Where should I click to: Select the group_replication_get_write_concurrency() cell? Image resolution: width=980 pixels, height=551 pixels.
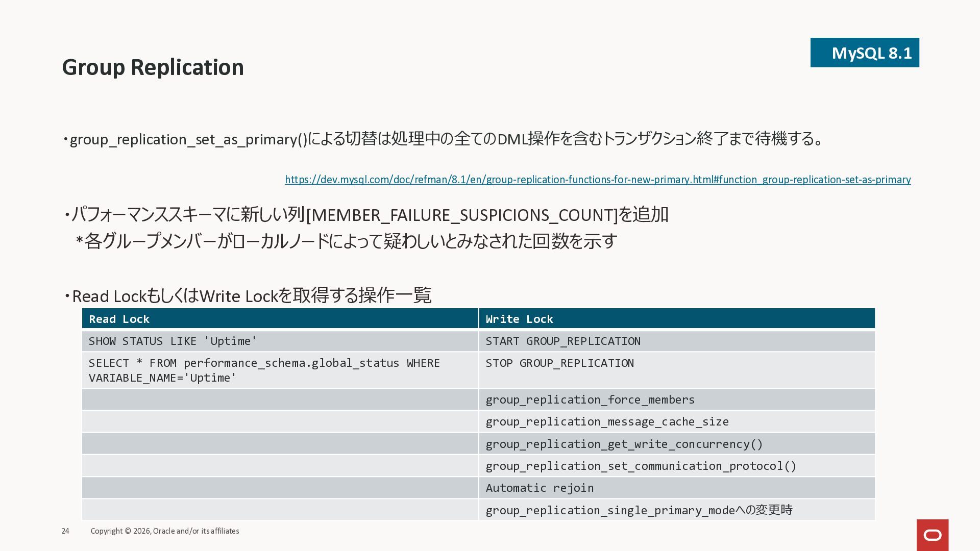click(x=624, y=444)
